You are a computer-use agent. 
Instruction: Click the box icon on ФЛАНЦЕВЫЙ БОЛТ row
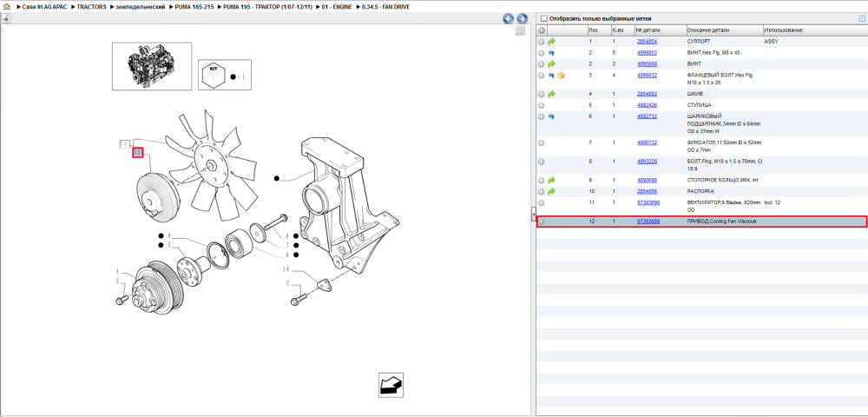point(561,76)
